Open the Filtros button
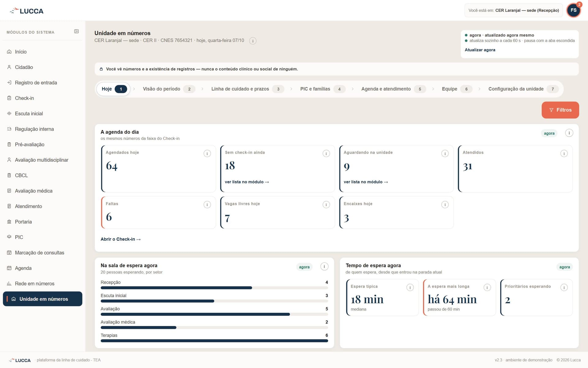This screenshot has height=368, width=588. [560, 110]
